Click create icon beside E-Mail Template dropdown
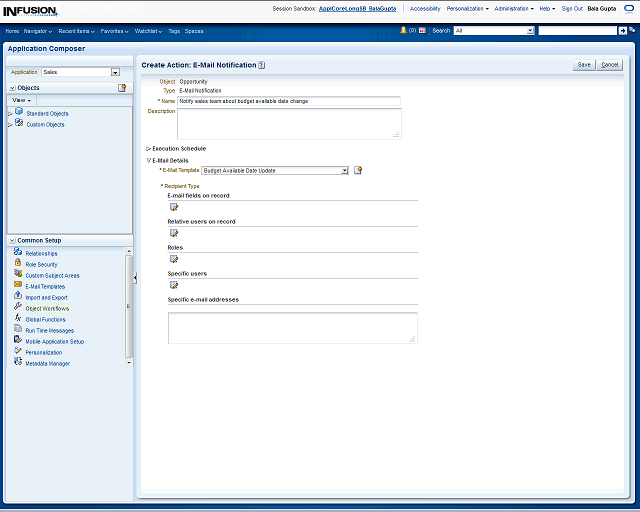This screenshot has width=640, height=512. tap(358, 170)
